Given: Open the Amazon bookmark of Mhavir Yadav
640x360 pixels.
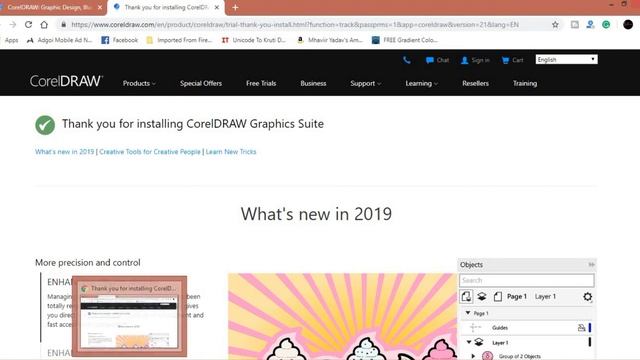Looking at the screenshot, I should (x=329, y=40).
